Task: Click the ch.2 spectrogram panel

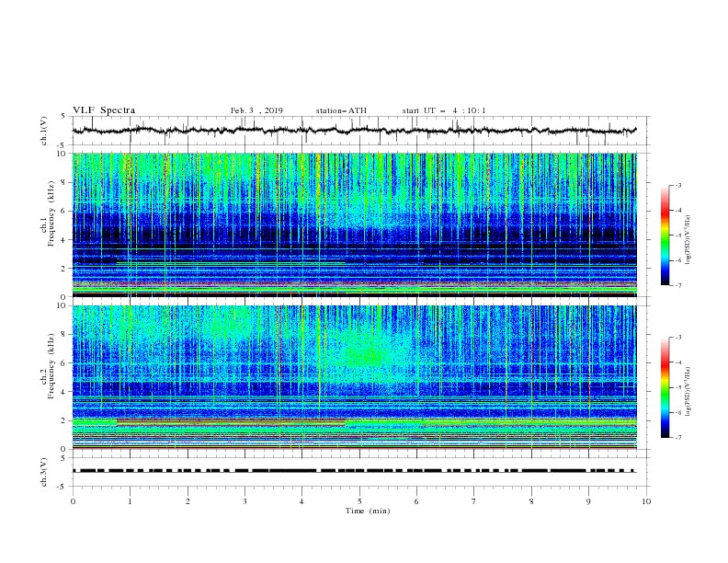Action: pos(355,377)
